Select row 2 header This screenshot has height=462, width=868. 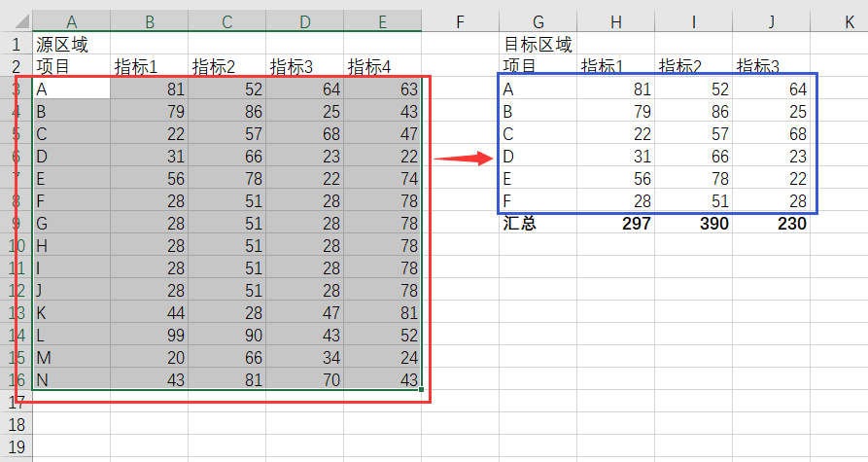tap(17, 66)
